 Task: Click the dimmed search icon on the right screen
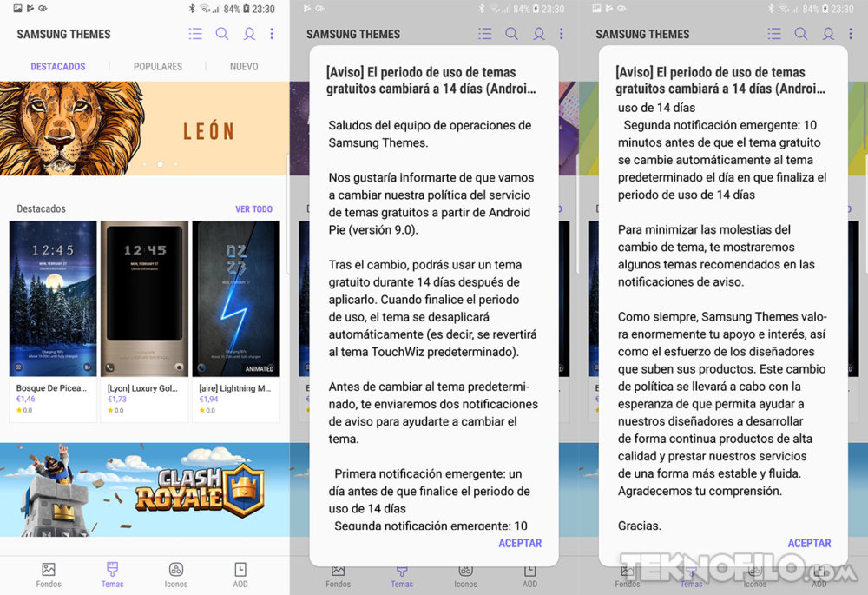coord(801,34)
